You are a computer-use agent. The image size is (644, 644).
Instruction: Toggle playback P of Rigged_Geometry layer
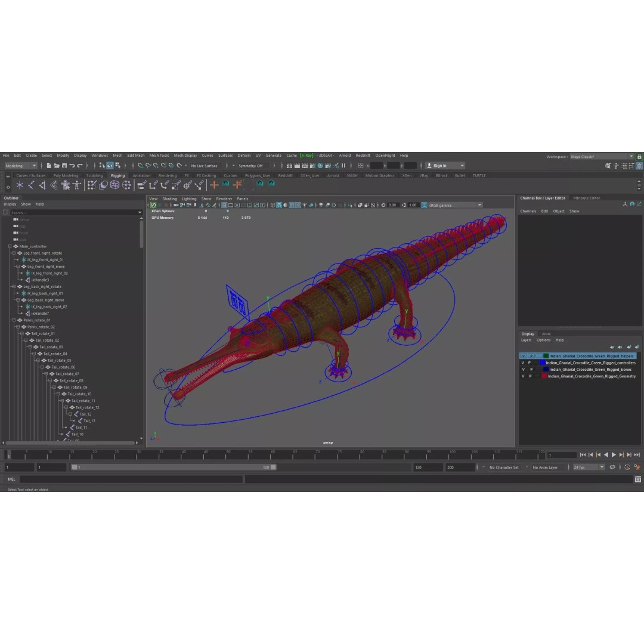(530, 376)
